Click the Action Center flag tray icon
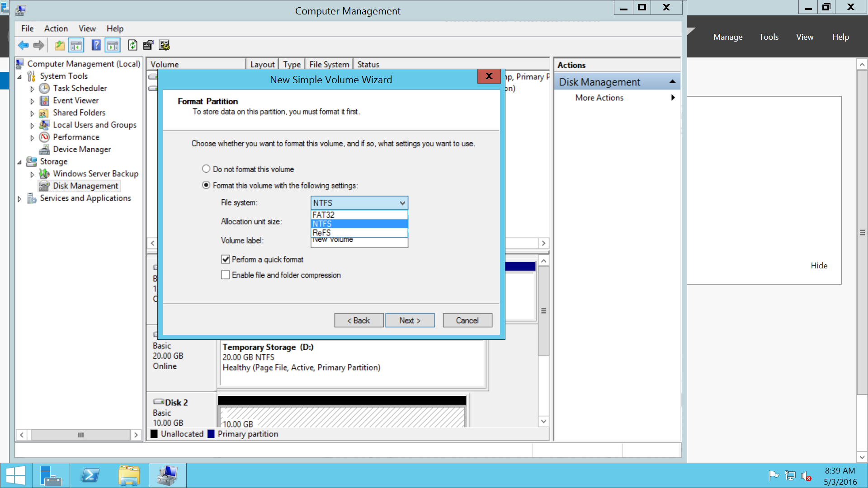 point(774,475)
